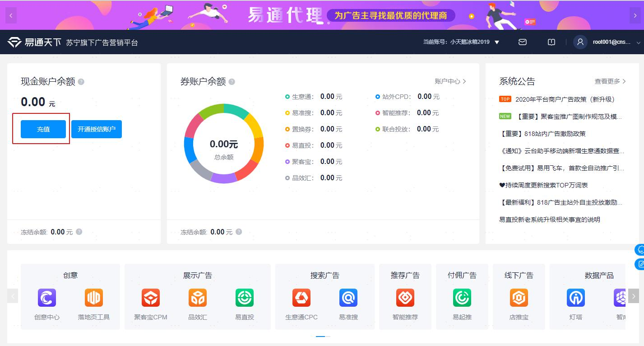Click the 智能推荐 legend entry in balance list
This screenshot has width=644, height=346.
[x=407, y=113]
